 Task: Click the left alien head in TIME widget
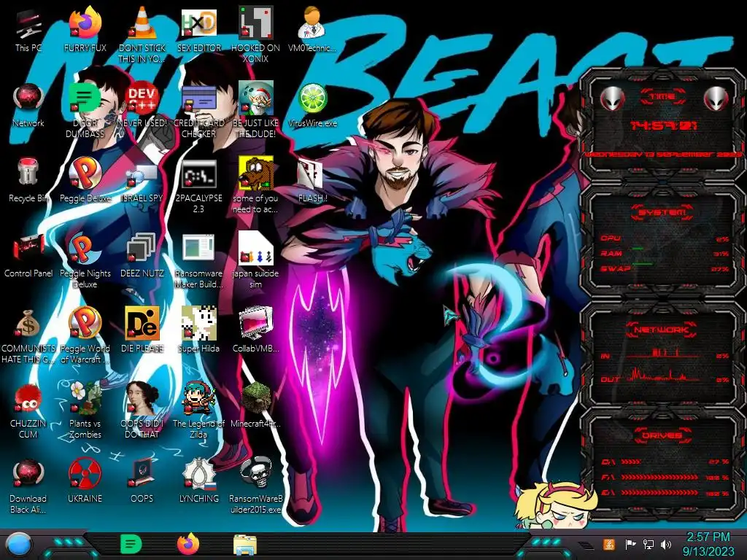click(613, 99)
